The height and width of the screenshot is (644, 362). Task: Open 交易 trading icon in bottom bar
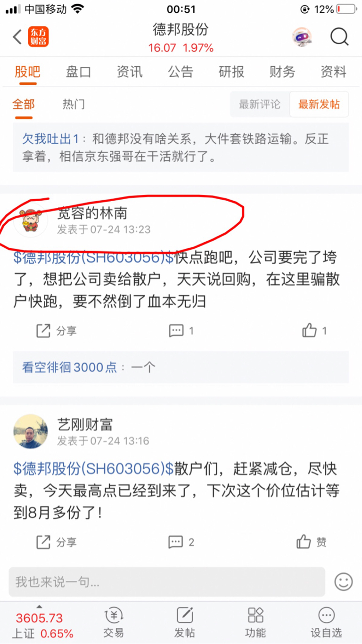[x=114, y=623]
